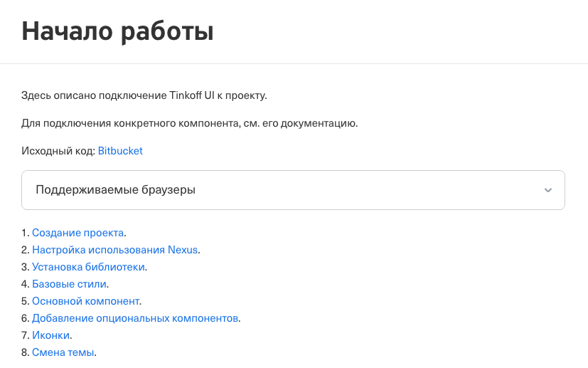Click list number 4 marker
The height and width of the screenshot is (368, 588).
point(25,284)
